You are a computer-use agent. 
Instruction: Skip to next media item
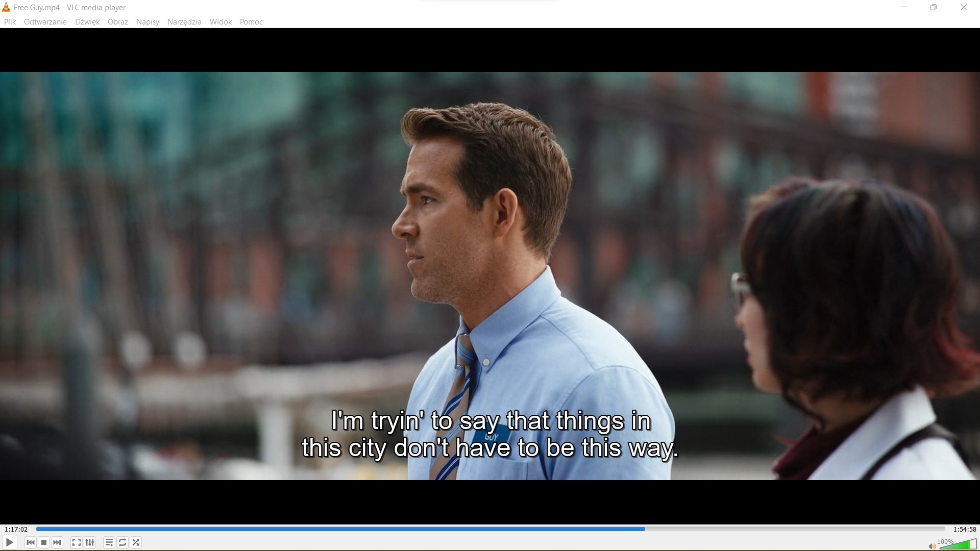[57, 542]
